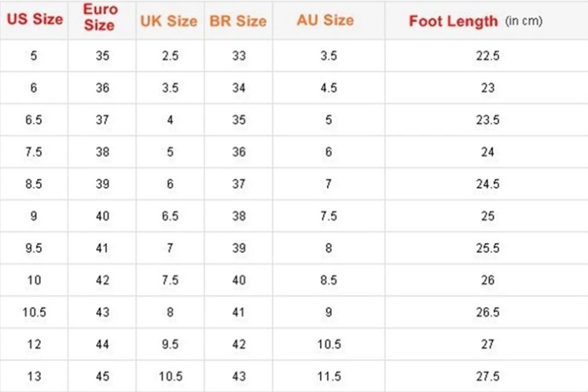Click US size 12 cell

[34, 344]
